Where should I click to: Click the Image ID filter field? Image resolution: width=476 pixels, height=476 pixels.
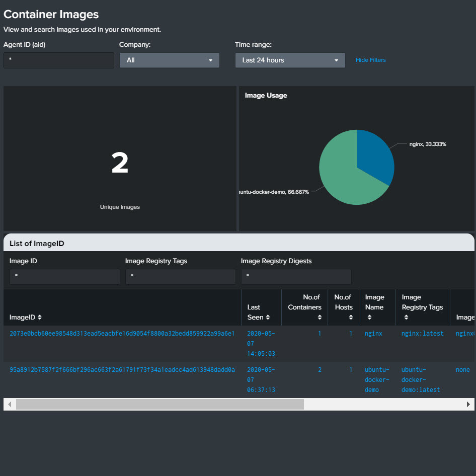tap(64, 276)
